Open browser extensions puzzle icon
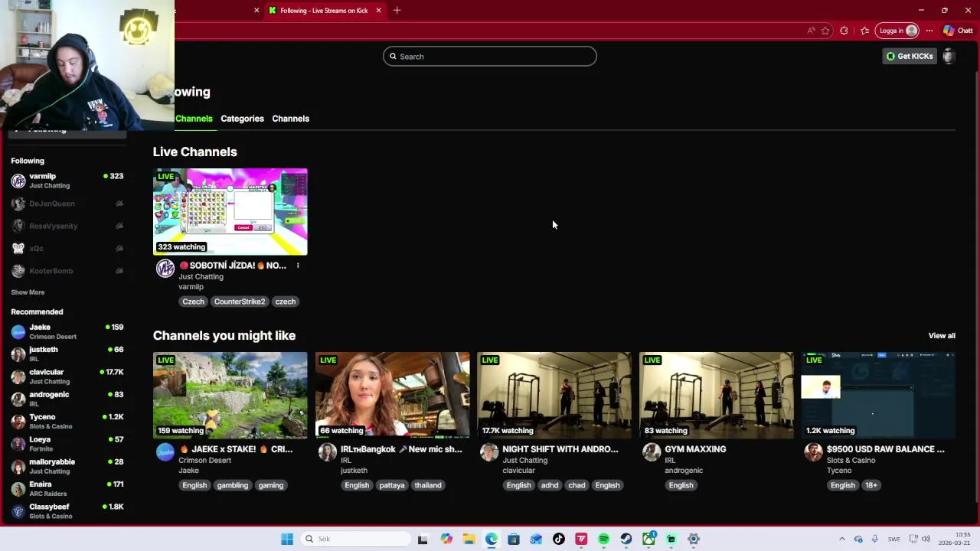The height and width of the screenshot is (551, 980). tap(844, 31)
